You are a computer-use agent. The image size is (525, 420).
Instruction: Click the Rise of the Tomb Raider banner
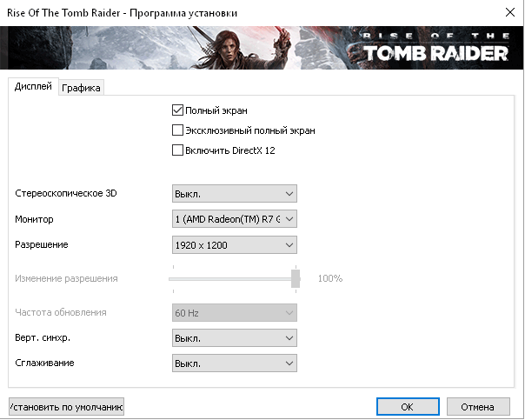coord(262,48)
